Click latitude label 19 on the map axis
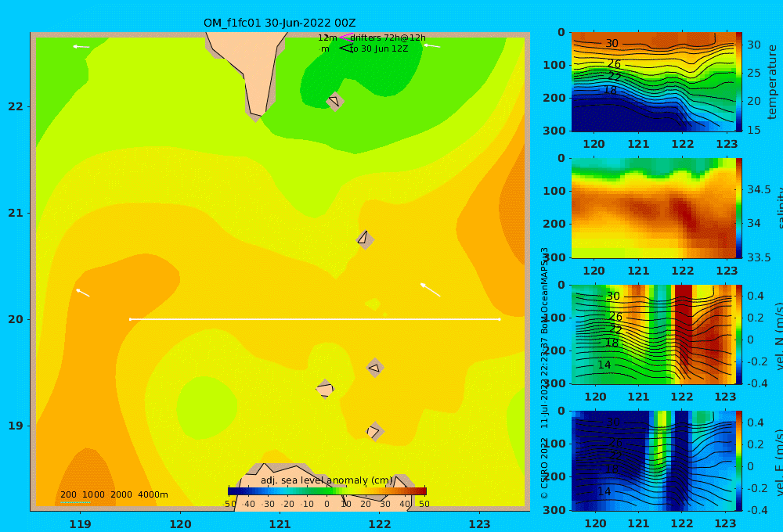783x532 pixels. 16,426
